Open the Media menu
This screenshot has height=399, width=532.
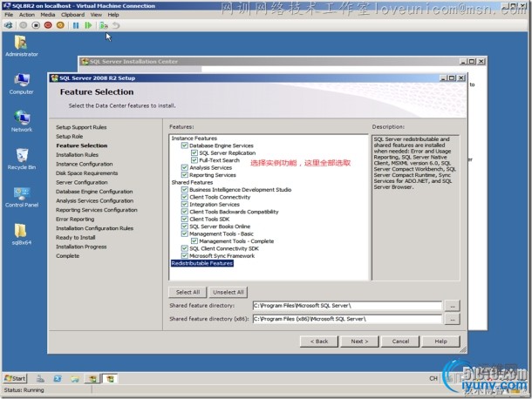coord(47,15)
